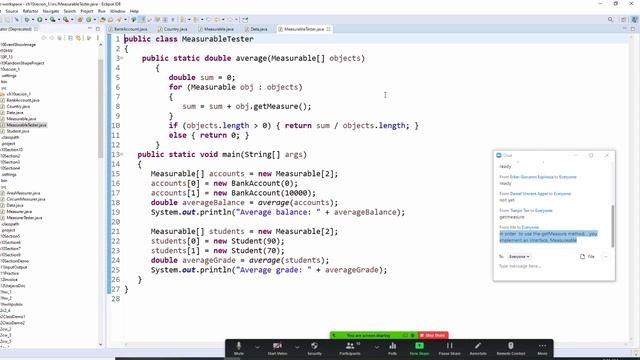The image size is (640, 360).
Task: Open Zoom More options
Action: [x=542, y=349]
